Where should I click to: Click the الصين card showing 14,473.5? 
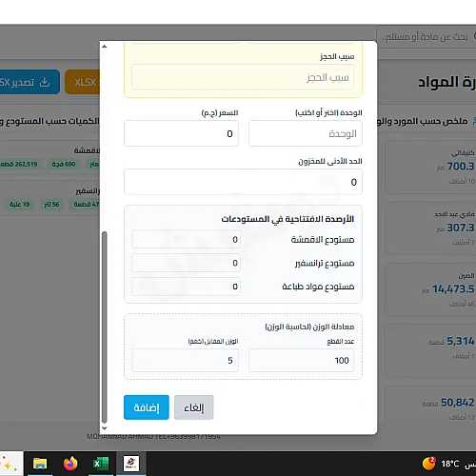[x=430, y=289]
